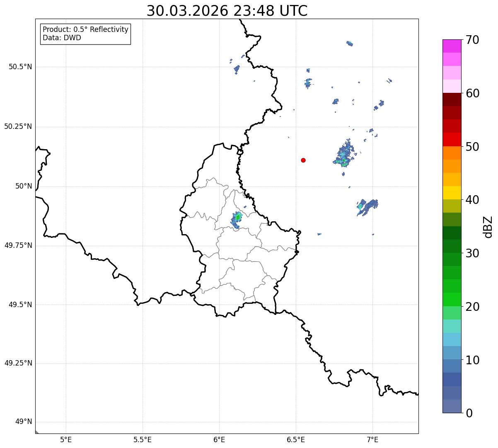This screenshot has width=498, height=448.
Task: Click the latitude label 50°N
Action: click(x=24, y=186)
